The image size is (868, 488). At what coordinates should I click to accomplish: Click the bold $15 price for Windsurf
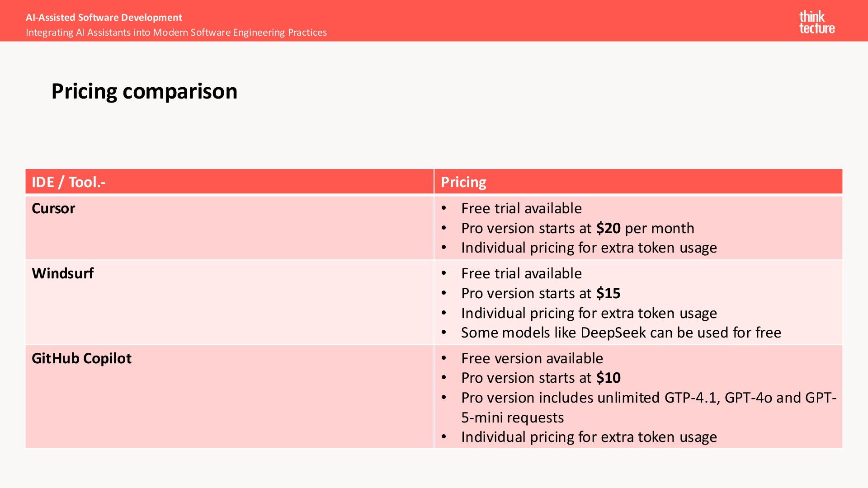(608, 293)
